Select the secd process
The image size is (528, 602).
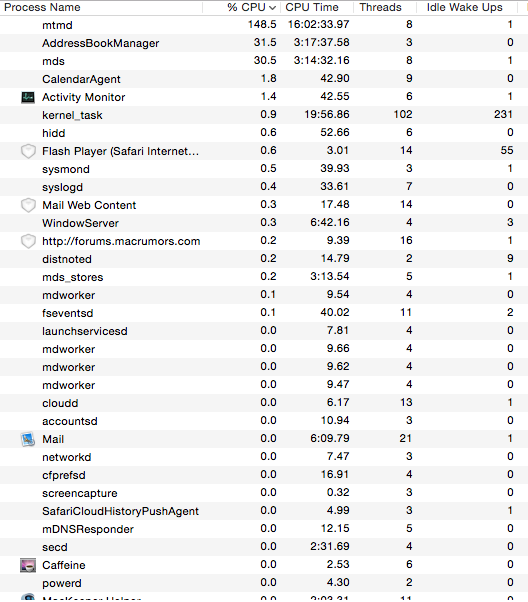(55, 547)
